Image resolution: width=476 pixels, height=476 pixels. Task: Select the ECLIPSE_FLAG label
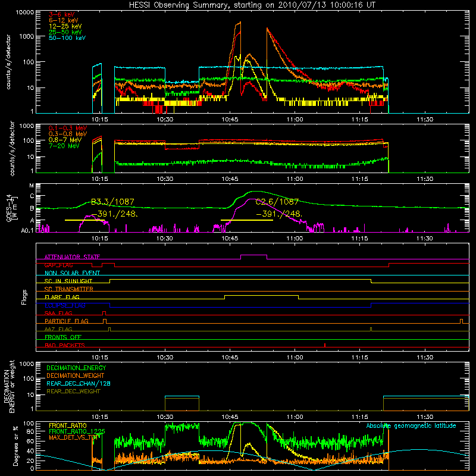[x=65, y=305]
